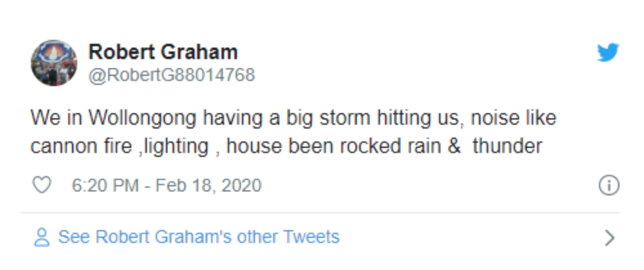This screenshot has height=270, width=644.
Task: Expand other tweets with the right chevron
Action: pyautogui.click(x=610, y=238)
